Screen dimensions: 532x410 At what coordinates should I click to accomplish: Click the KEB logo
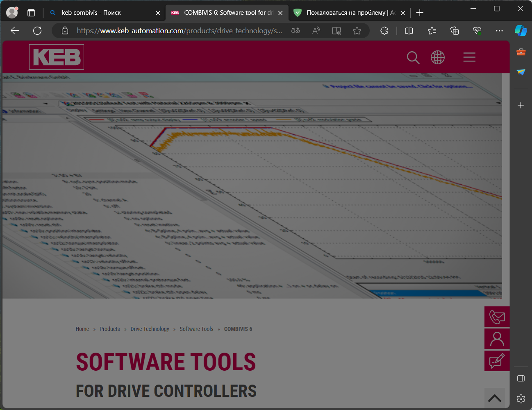56,57
